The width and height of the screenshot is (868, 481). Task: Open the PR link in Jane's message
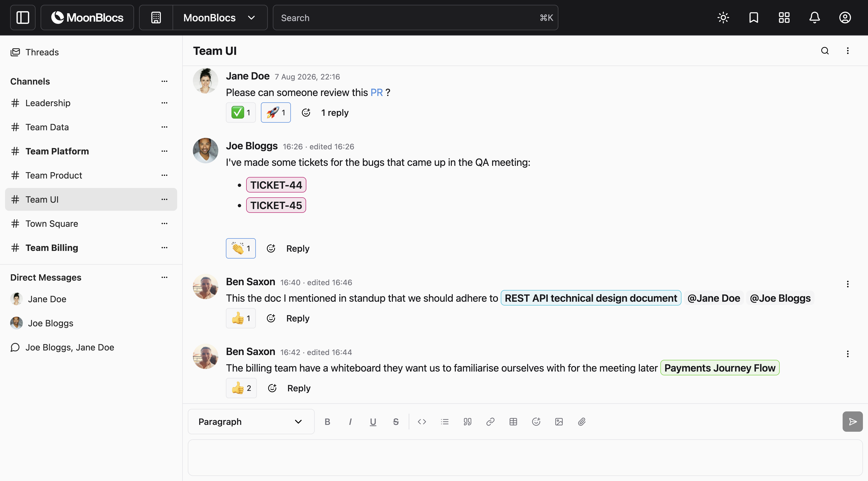(376, 92)
